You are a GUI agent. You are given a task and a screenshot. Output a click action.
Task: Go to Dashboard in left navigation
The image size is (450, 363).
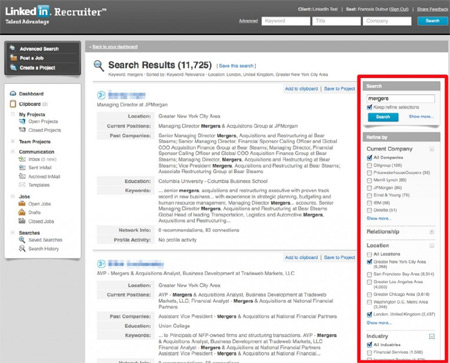31,94
